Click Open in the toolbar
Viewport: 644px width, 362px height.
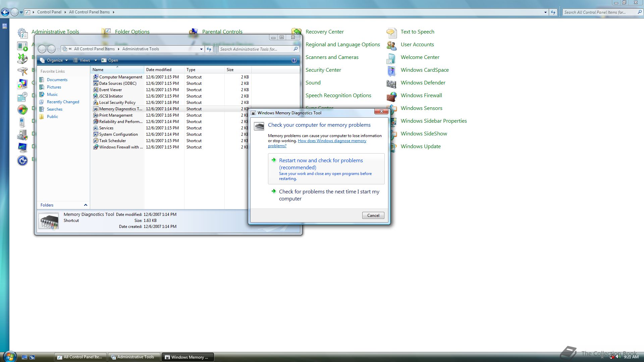pyautogui.click(x=110, y=60)
